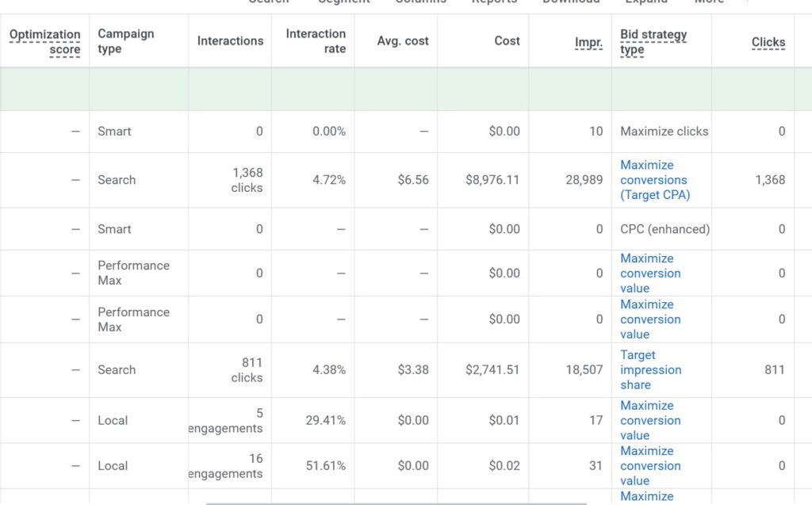Sort table by Cost column header

coord(507,41)
